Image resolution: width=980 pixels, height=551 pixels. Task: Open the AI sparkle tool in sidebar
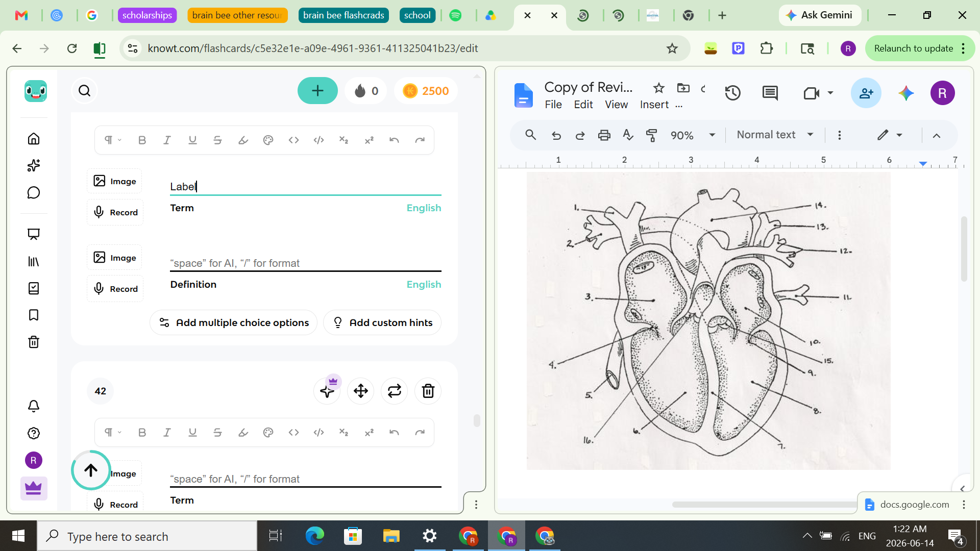point(34,165)
